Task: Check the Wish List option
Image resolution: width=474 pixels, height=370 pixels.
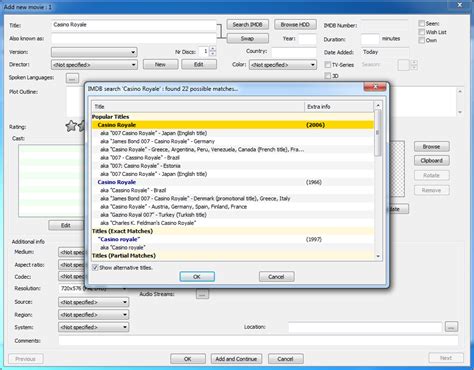Action: [422, 32]
